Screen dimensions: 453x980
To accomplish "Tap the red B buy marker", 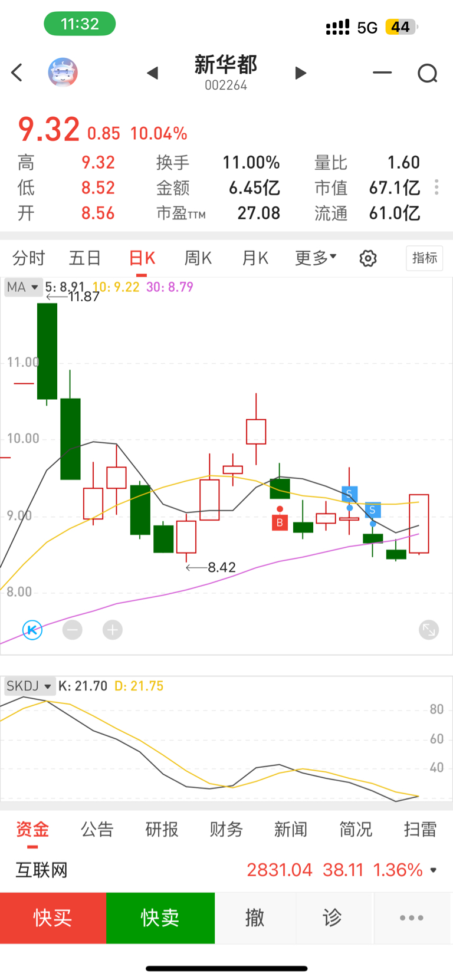I will point(280,522).
